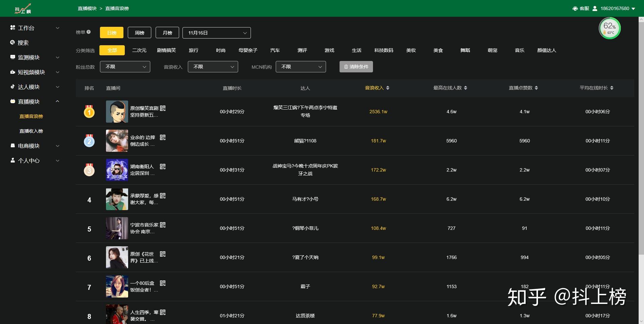This screenshot has height=324, width=644.
Task: Open account menu arrow beside 18620167680
Action: click(x=633, y=9)
